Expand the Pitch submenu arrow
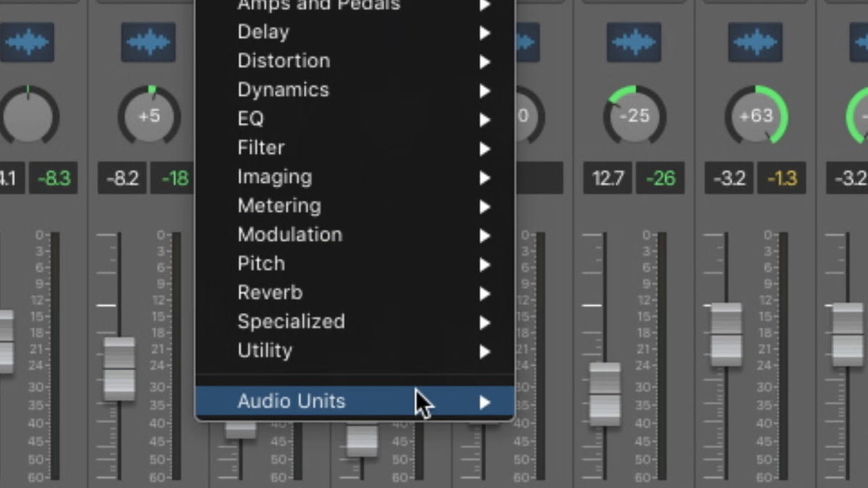 [x=485, y=265]
